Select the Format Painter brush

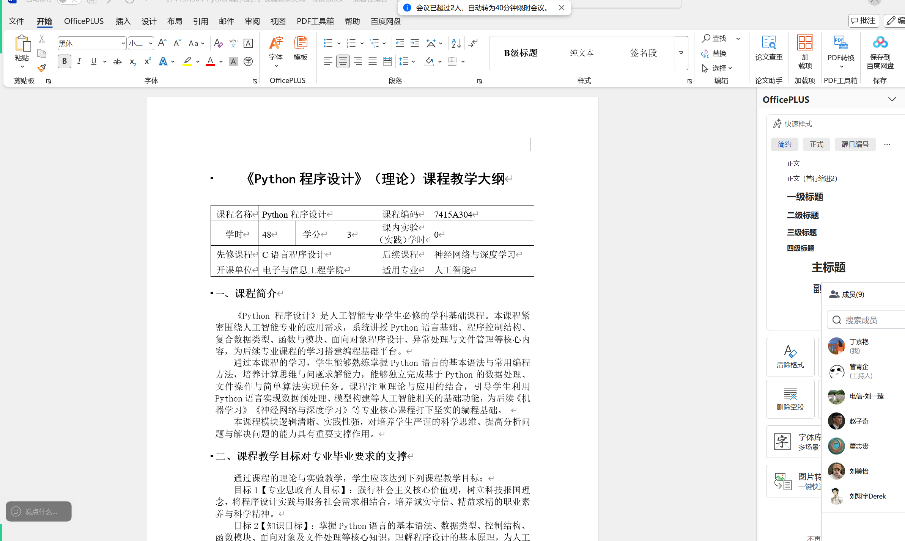(42, 68)
